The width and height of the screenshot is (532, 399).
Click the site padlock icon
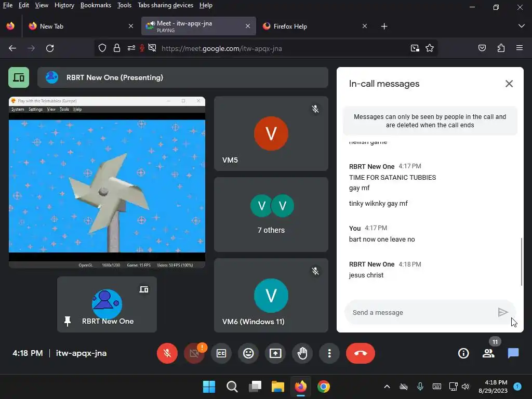(x=117, y=48)
